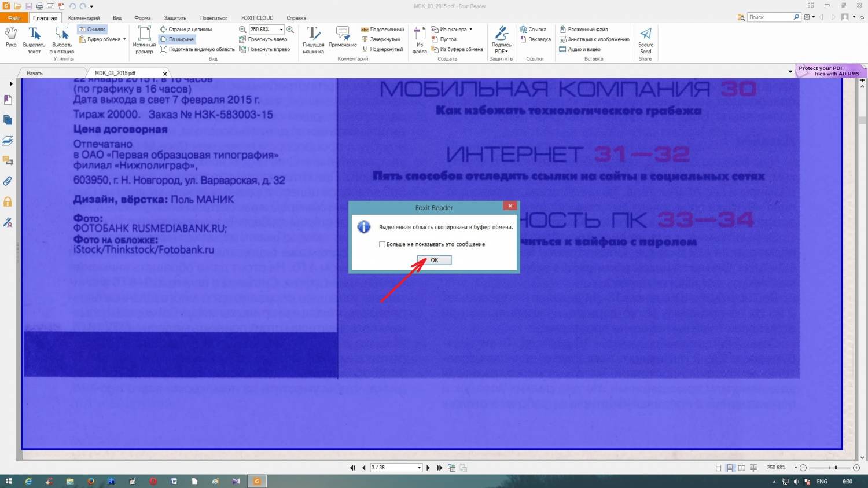This screenshot has width=868, height=488.
Task: Enable the Подсвеченный highlight tool
Action: [382, 30]
